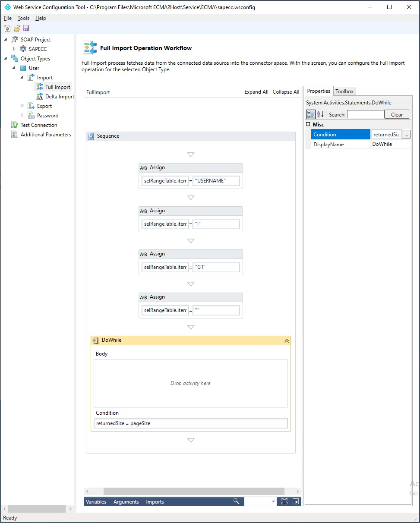Image resolution: width=420 pixels, height=523 pixels.
Task: Collapse the DoWhile activity chevron
Action: click(x=286, y=340)
